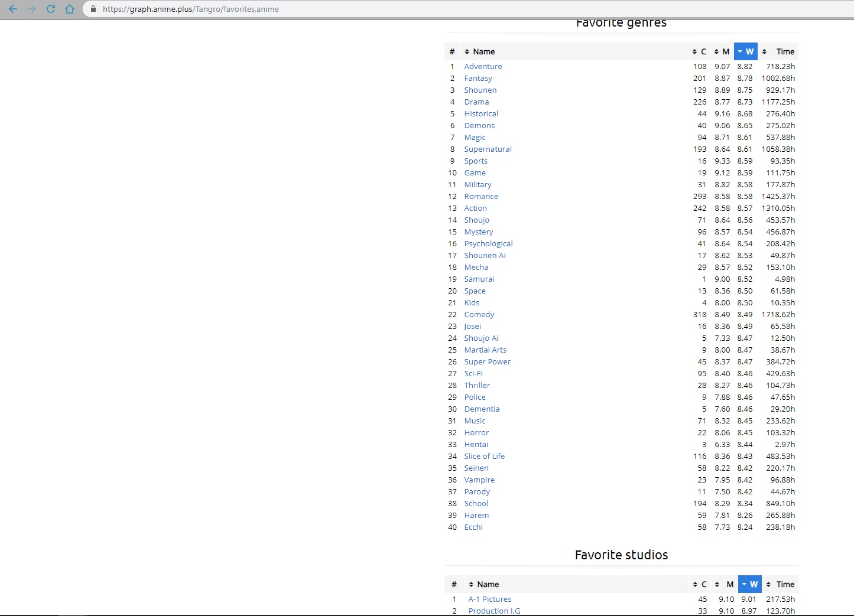854x616 pixels.
Task: Reload the page with the refresh icon
Action: pyautogui.click(x=51, y=9)
